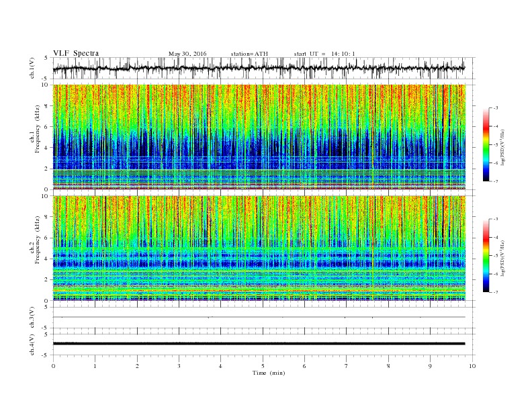Click the ch.1 spectrogram panel
The height and width of the screenshot is (411, 532).
pyautogui.click(x=259, y=137)
